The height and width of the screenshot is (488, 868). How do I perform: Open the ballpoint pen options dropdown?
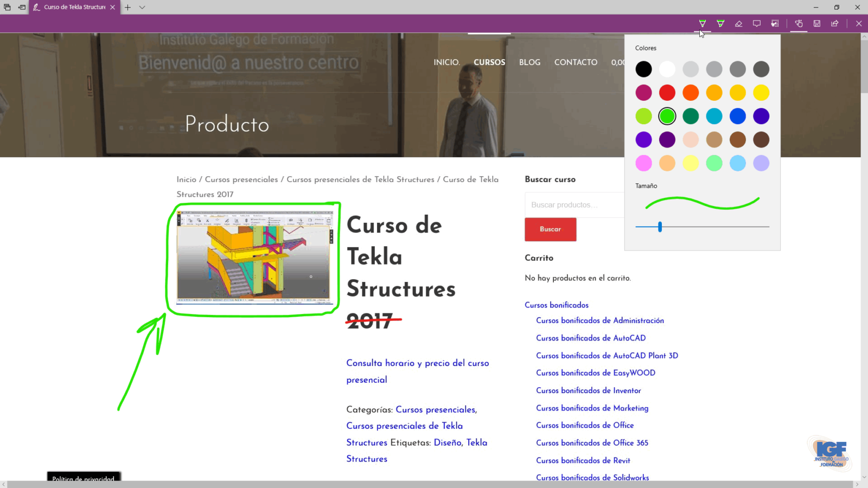click(703, 23)
